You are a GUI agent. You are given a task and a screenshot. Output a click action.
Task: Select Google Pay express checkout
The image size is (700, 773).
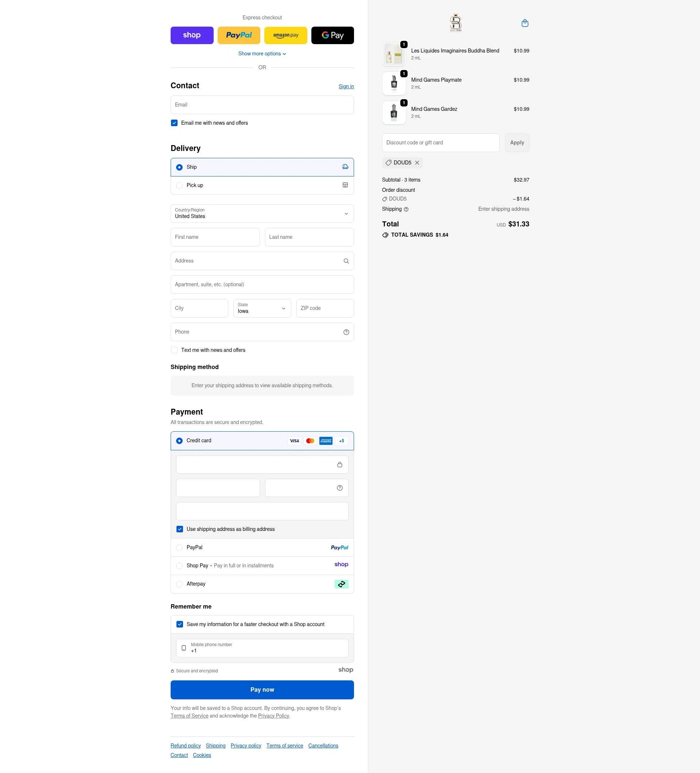(x=332, y=35)
